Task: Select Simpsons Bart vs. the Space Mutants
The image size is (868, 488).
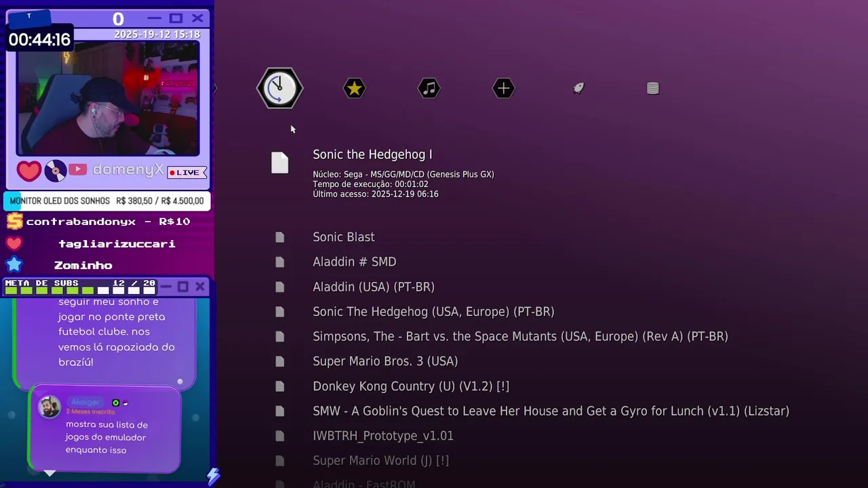Action: 520,336
